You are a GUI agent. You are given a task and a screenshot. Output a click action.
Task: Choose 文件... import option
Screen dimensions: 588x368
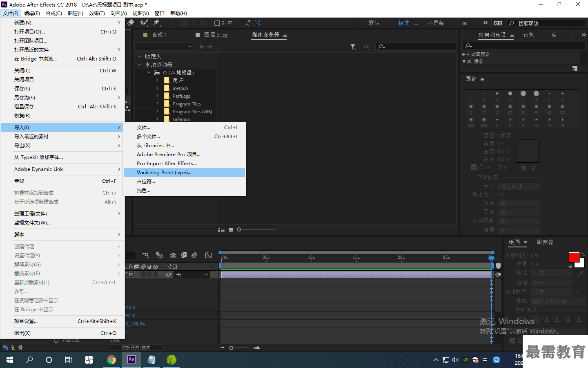tap(185, 128)
